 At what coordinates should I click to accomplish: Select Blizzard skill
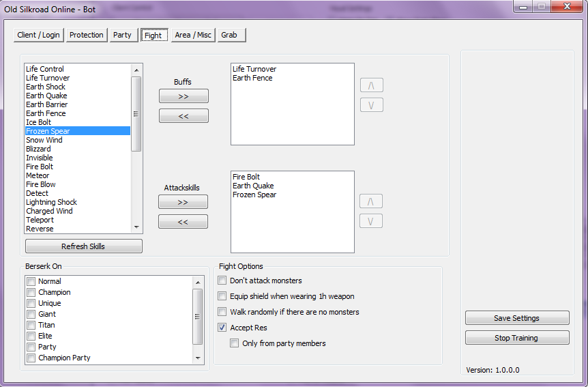[x=78, y=149]
